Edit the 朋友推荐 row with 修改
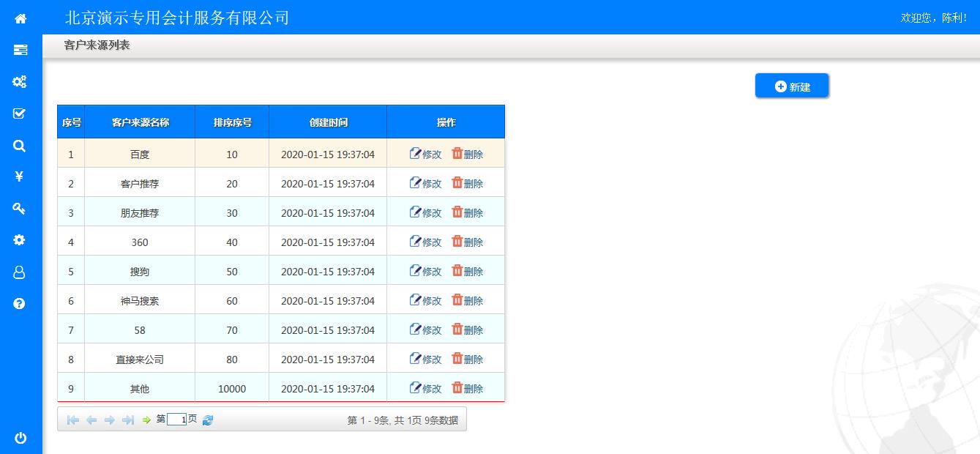The width and height of the screenshot is (980, 454). coord(425,212)
